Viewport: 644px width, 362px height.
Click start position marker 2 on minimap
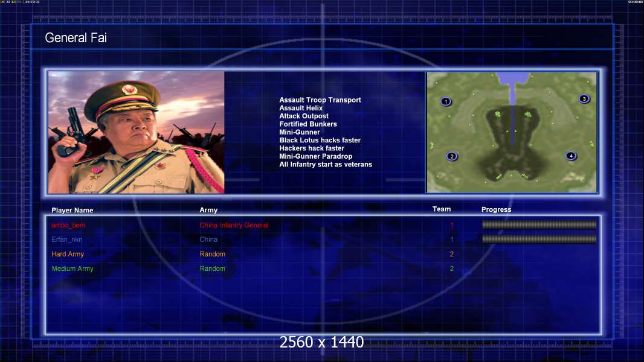[452, 156]
